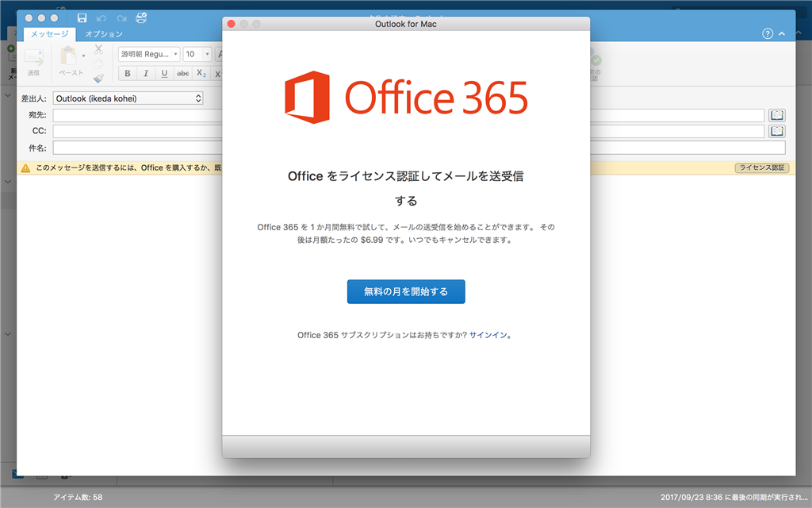Click the ライセンス認証 button
This screenshot has width=812, height=508.
click(762, 168)
